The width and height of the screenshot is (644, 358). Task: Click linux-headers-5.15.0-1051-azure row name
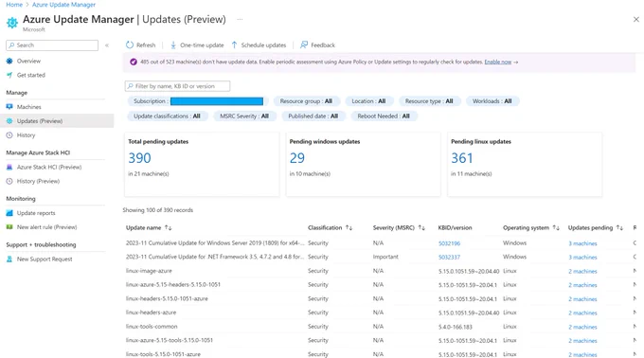[x=167, y=298]
